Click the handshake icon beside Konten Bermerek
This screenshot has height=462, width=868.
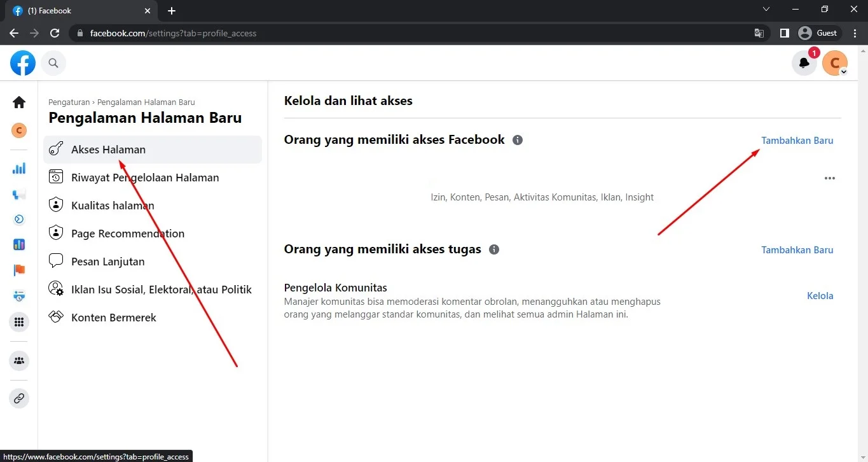pyautogui.click(x=57, y=317)
